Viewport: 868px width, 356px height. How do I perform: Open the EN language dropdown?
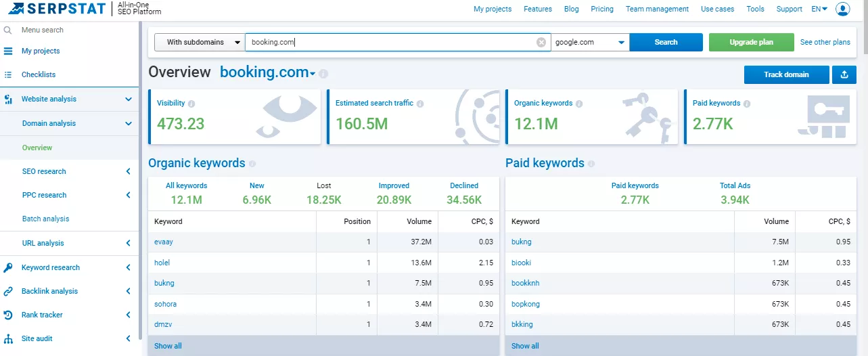819,9
